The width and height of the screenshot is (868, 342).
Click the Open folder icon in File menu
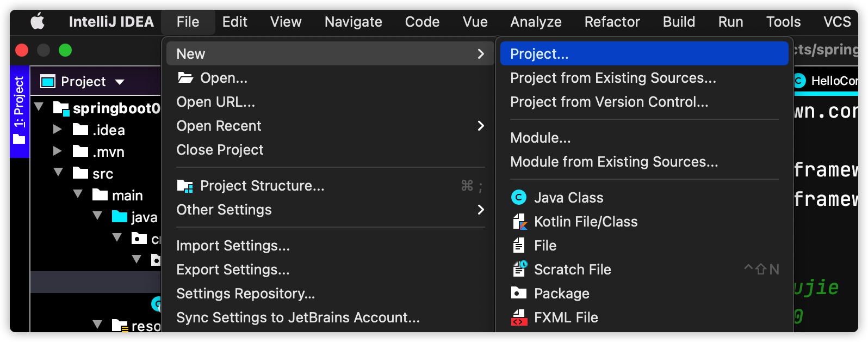[185, 78]
